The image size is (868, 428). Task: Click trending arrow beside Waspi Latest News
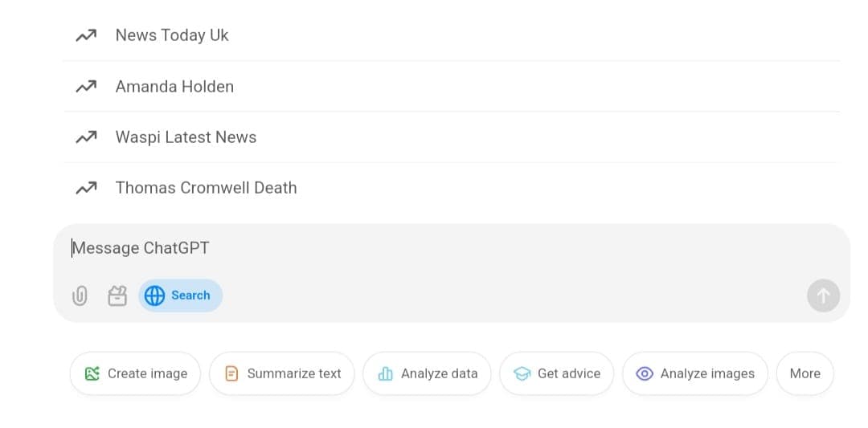(x=86, y=137)
